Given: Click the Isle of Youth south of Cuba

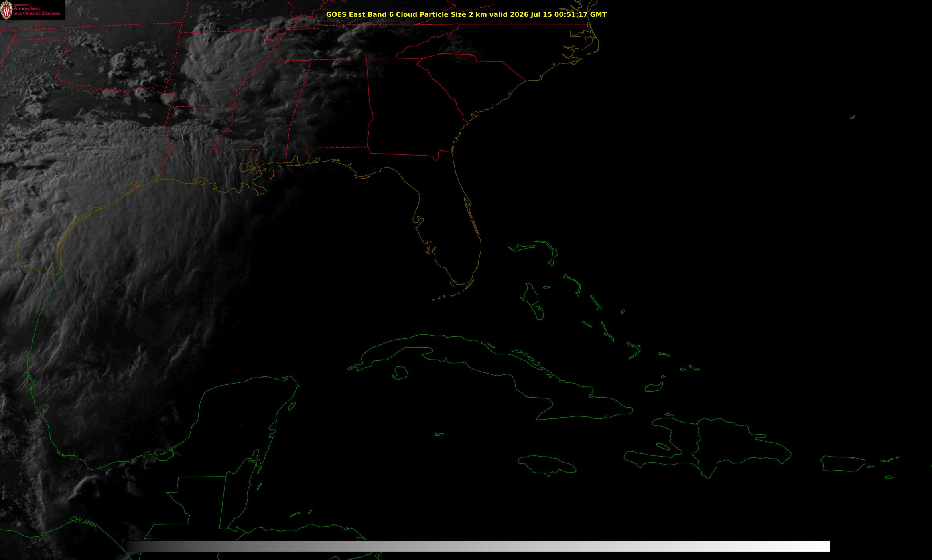Looking at the screenshot, I should (x=400, y=373).
